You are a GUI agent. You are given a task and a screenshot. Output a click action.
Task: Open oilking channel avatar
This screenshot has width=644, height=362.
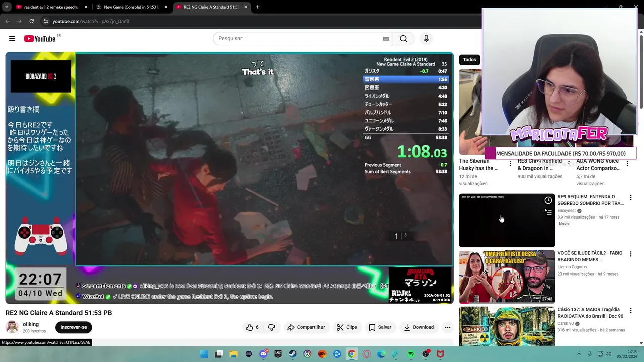coord(12,327)
